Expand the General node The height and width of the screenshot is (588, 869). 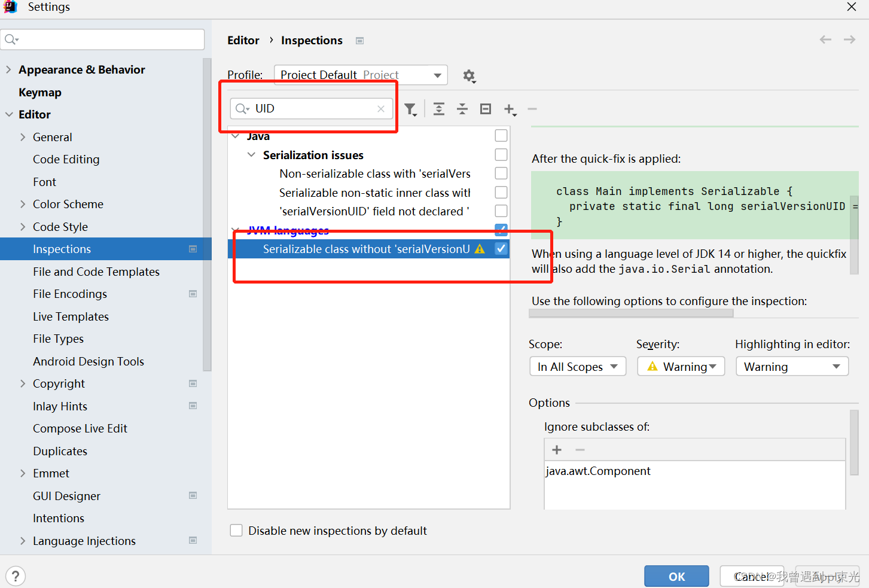pyautogui.click(x=23, y=137)
